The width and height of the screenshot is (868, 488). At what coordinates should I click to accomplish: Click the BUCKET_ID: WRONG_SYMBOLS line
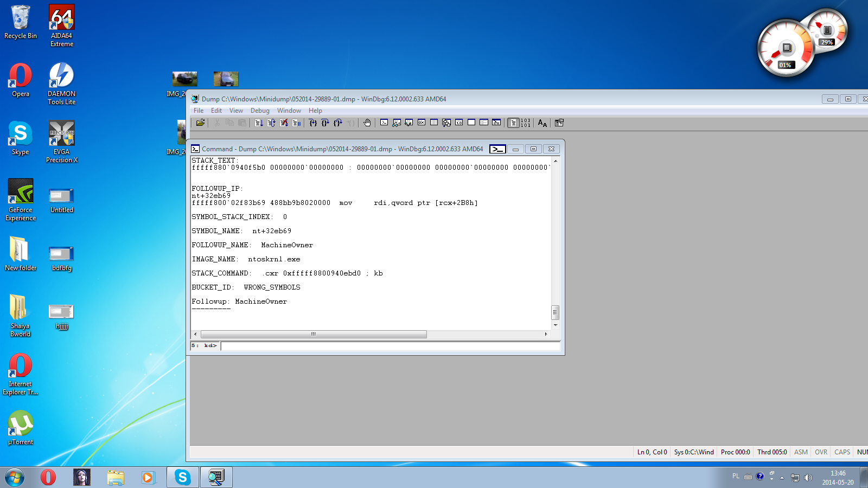click(246, 287)
